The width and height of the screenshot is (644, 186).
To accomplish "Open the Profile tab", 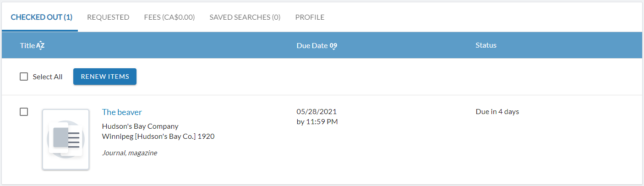I will pyautogui.click(x=310, y=17).
